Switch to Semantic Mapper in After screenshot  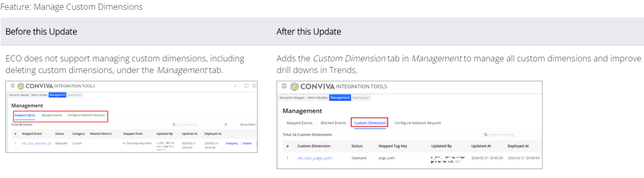292,98
